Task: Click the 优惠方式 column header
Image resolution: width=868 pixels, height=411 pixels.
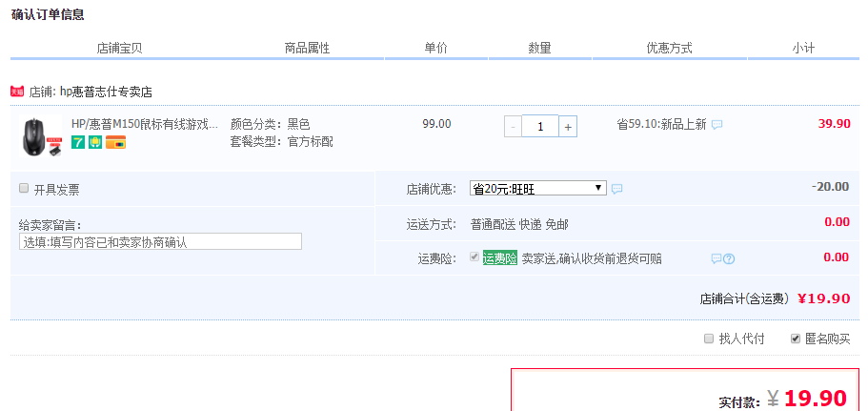Action: (670, 49)
